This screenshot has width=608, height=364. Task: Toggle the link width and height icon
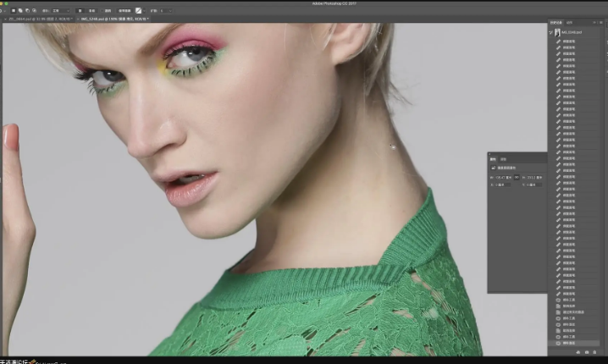tap(517, 177)
